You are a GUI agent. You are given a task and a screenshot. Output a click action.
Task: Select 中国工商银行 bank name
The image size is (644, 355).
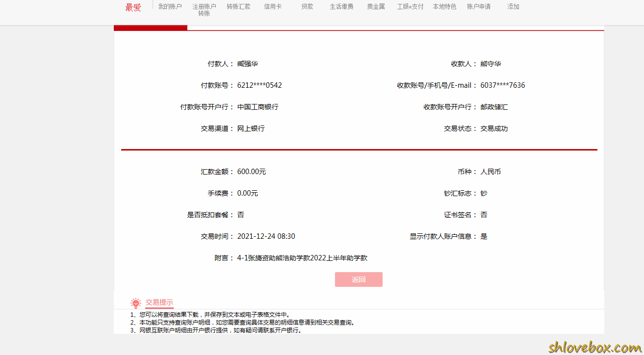(x=258, y=107)
